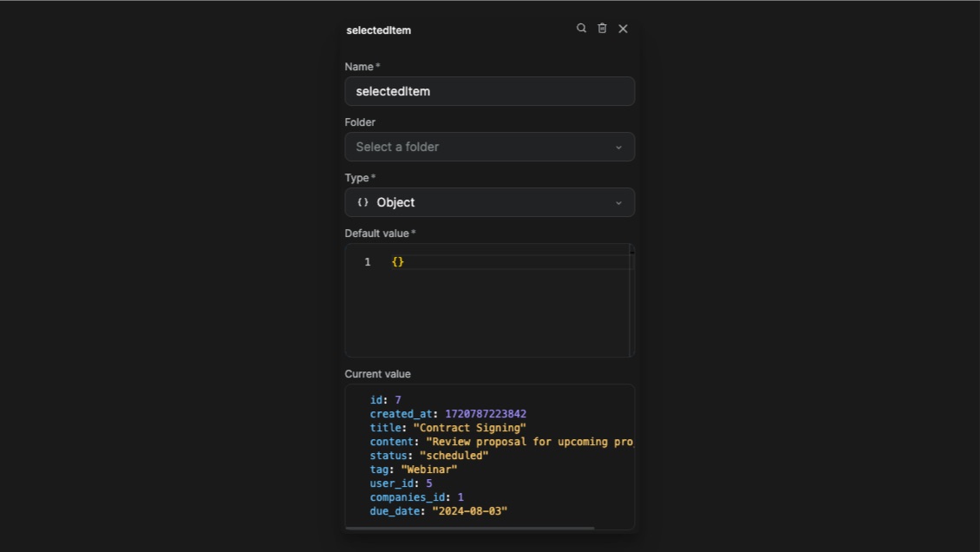The image size is (980, 552).
Task: Open the Type dropdown
Action: click(489, 202)
